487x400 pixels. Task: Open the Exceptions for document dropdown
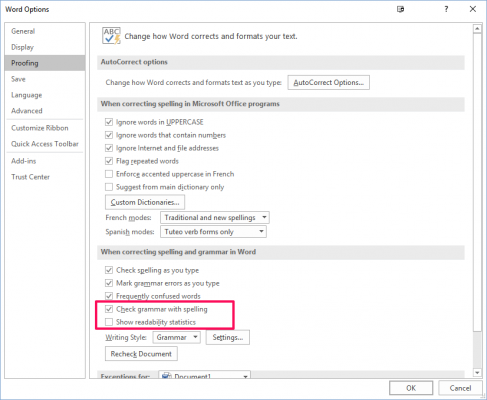click(204, 375)
